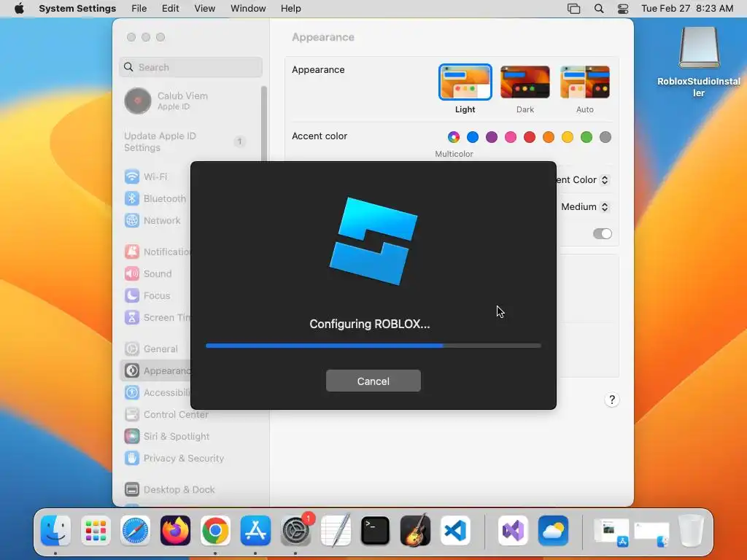
Task: Choose the pink accent color
Action: [x=511, y=137]
